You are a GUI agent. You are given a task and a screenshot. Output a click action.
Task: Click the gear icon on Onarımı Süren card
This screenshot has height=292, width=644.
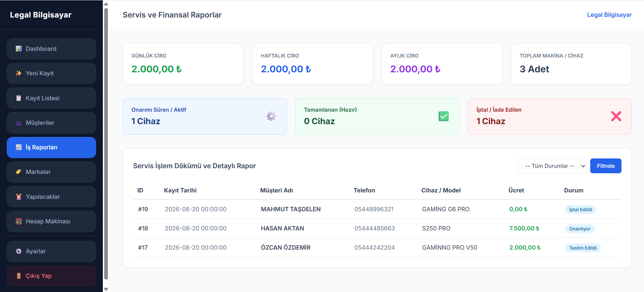coord(271,116)
